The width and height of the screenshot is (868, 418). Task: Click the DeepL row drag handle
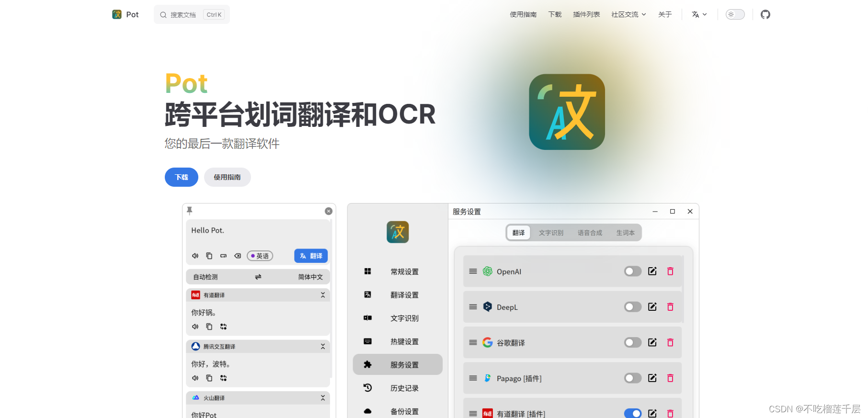point(473,306)
